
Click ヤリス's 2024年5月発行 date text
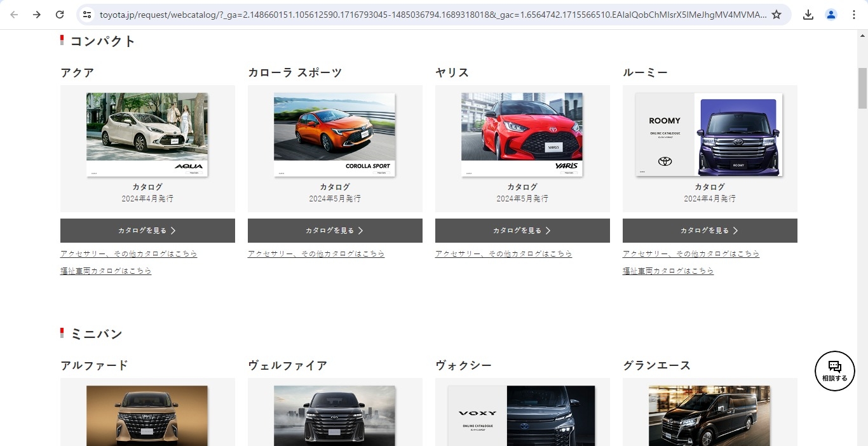pyautogui.click(x=522, y=199)
